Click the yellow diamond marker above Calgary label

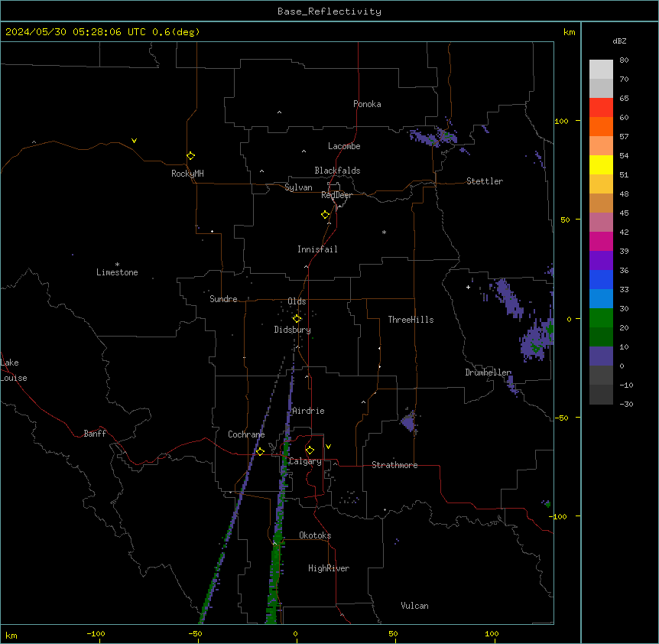310,450
